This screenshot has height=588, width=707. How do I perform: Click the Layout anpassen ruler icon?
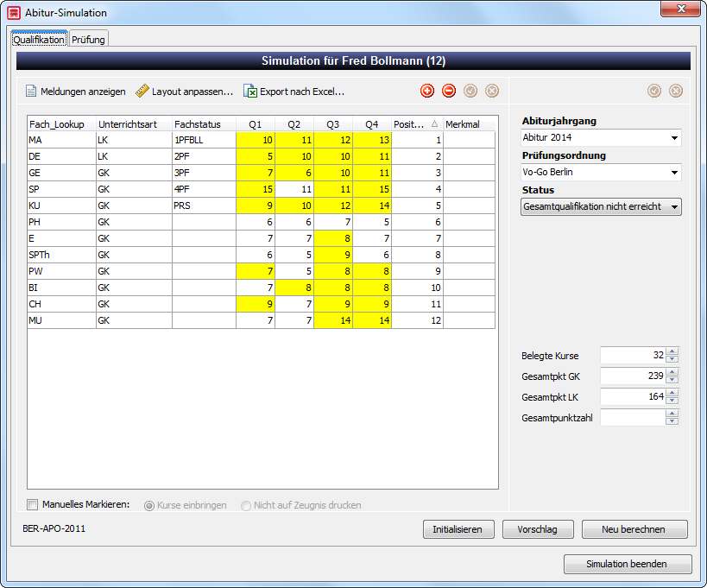142,91
